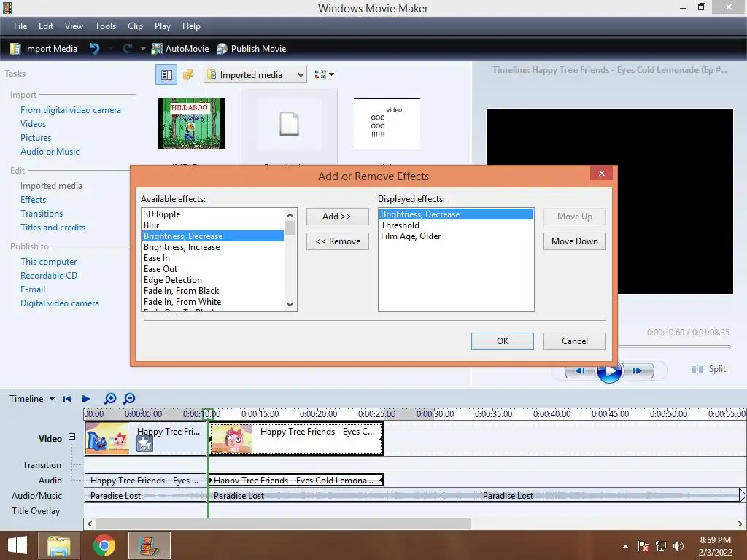Open Titles and credits link
This screenshot has height=560, width=747.
tap(53, 227)
